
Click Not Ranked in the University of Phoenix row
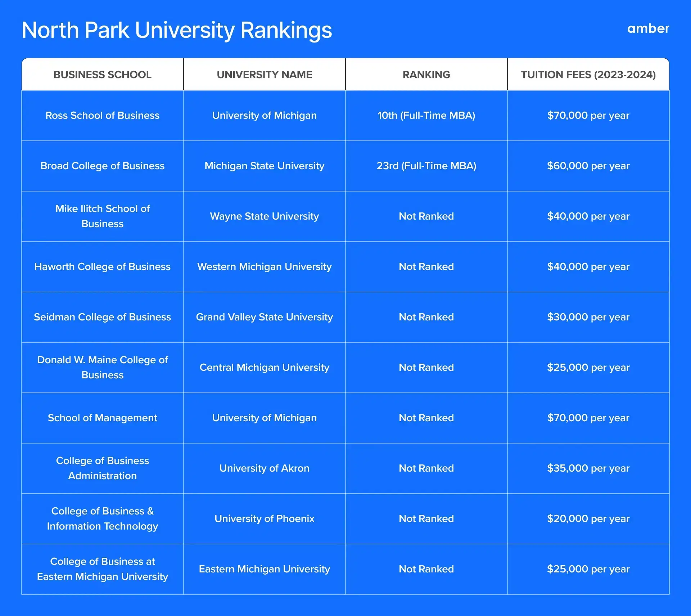426,518
